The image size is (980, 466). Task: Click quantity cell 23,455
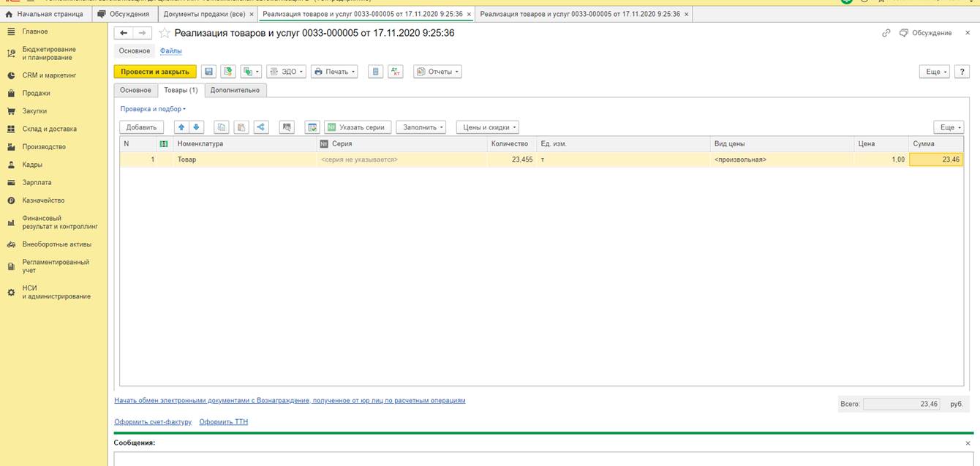[x=511, y=159]
